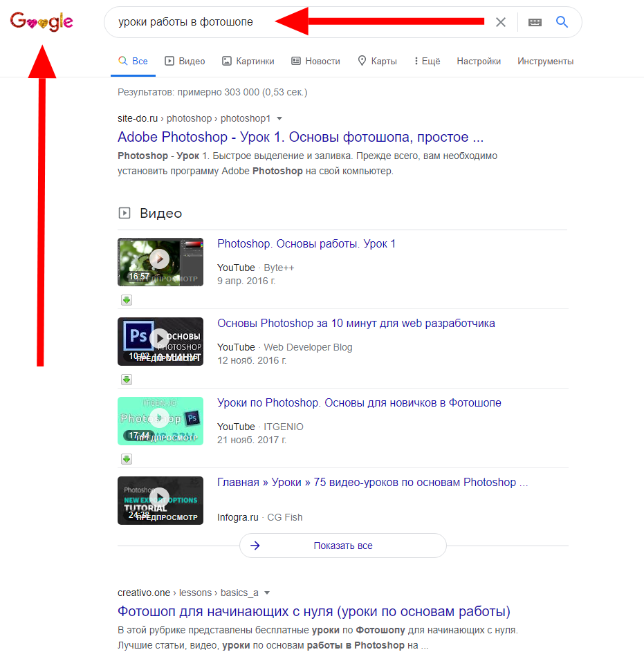Click the 21 нояб. 2017 г. date
Screen dimensions: 644x661
coord(252,440)
